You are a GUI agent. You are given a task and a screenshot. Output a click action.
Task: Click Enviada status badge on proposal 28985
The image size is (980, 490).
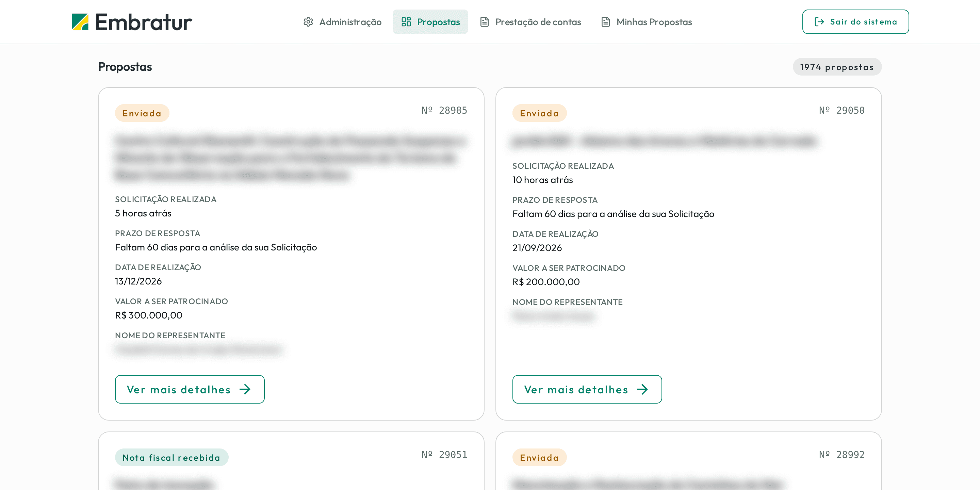[x=142, y=113]
